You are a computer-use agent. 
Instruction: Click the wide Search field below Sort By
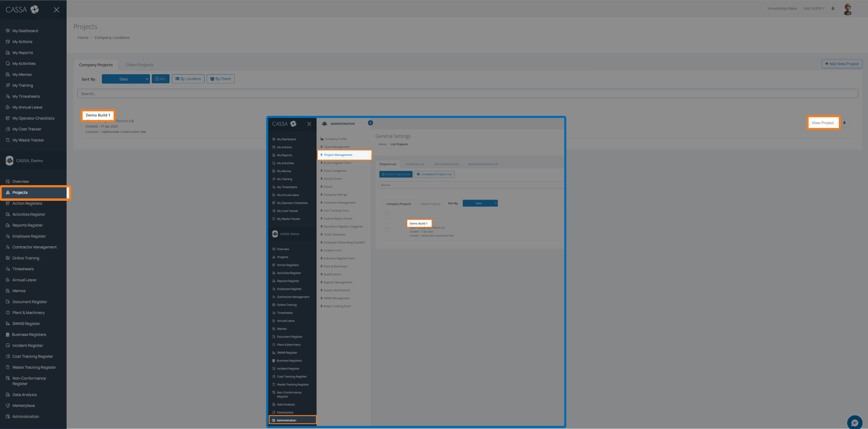[467, 94]
